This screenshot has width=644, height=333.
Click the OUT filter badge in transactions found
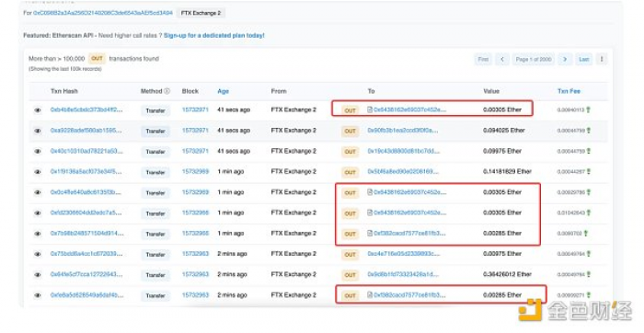[x=97, y=58]
